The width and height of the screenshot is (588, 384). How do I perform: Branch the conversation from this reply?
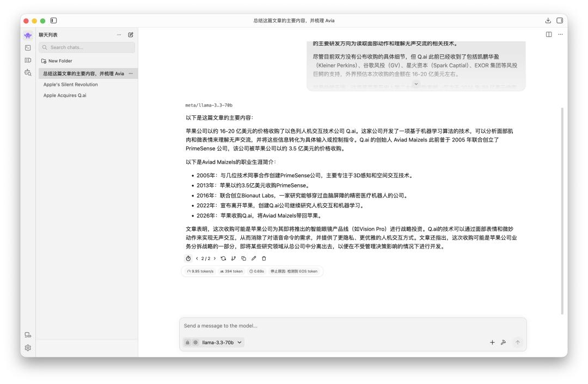[234, 258]
